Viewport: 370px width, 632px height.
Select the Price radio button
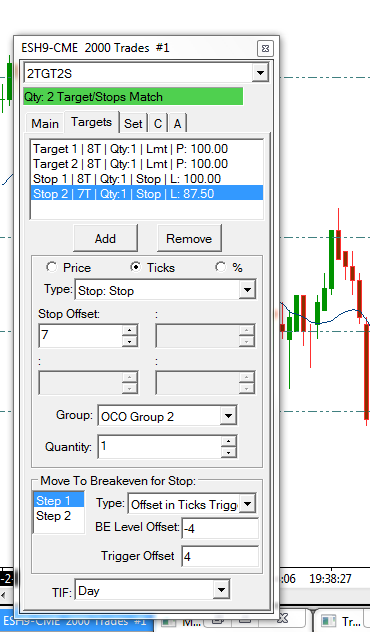(52, 267)
